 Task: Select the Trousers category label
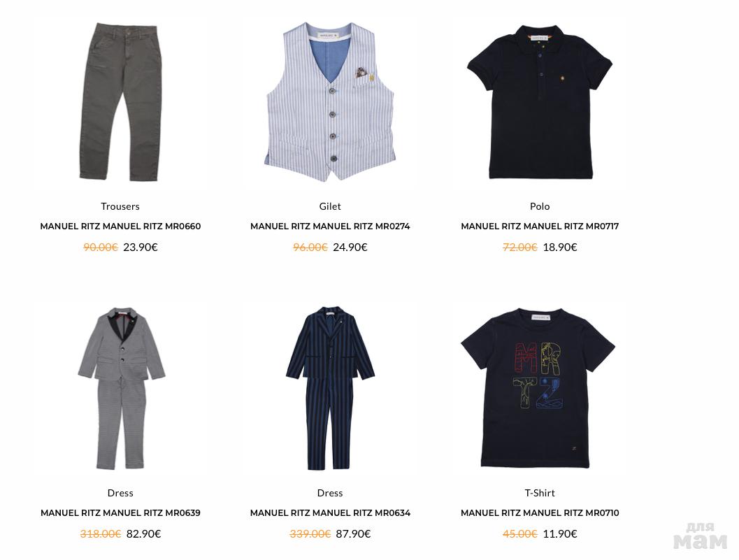[120, 206]
